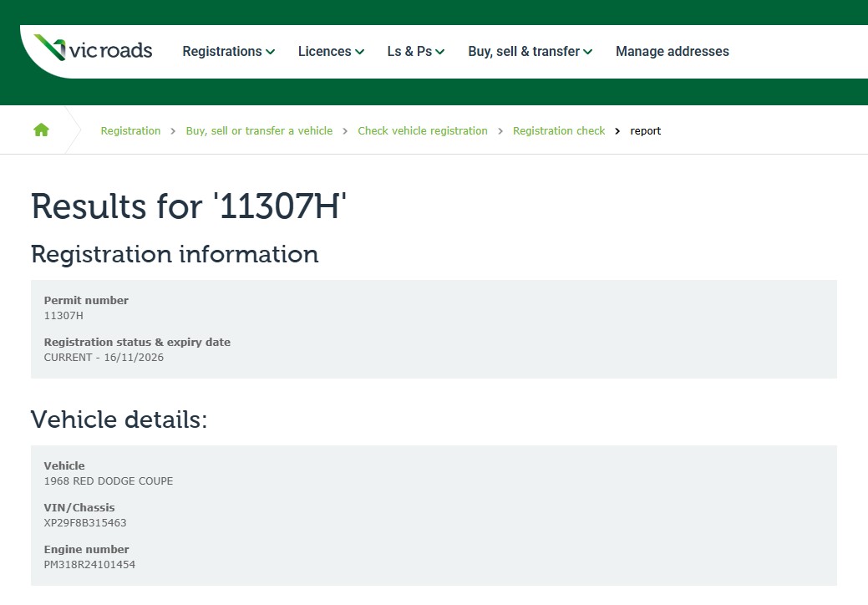The width and height of the screenshot is (868, 605).
Task: Go to the home page via house icon
Action: pyautogui.click(x=41, y=130)
